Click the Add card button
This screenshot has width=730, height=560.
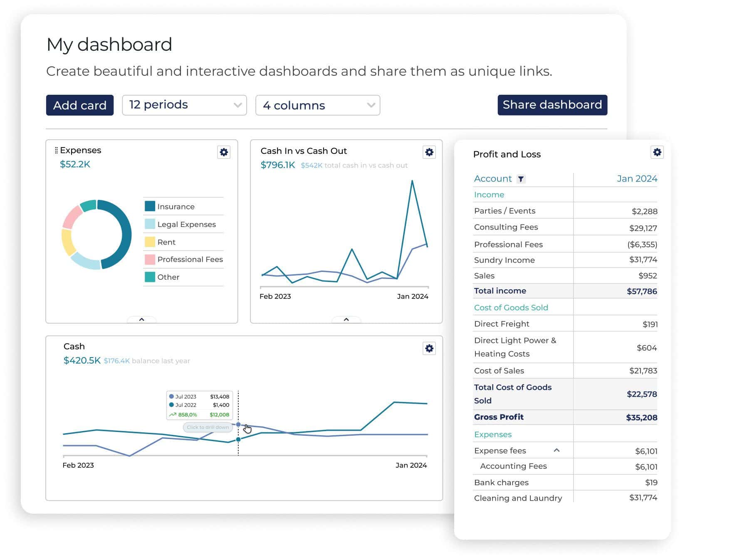click(79, 105)
